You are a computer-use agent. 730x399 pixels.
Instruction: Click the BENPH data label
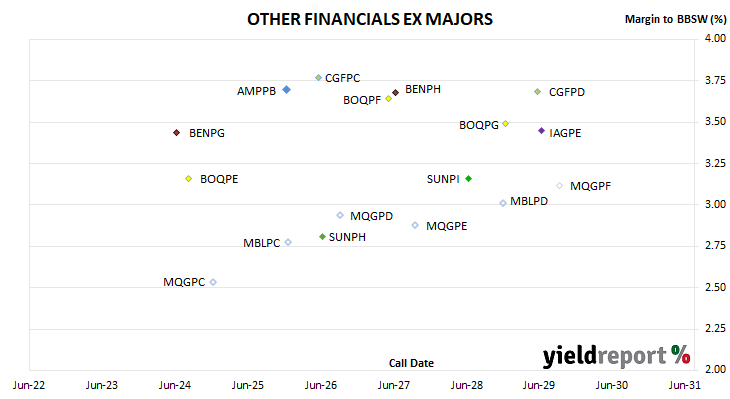click(x=423, y=89)
